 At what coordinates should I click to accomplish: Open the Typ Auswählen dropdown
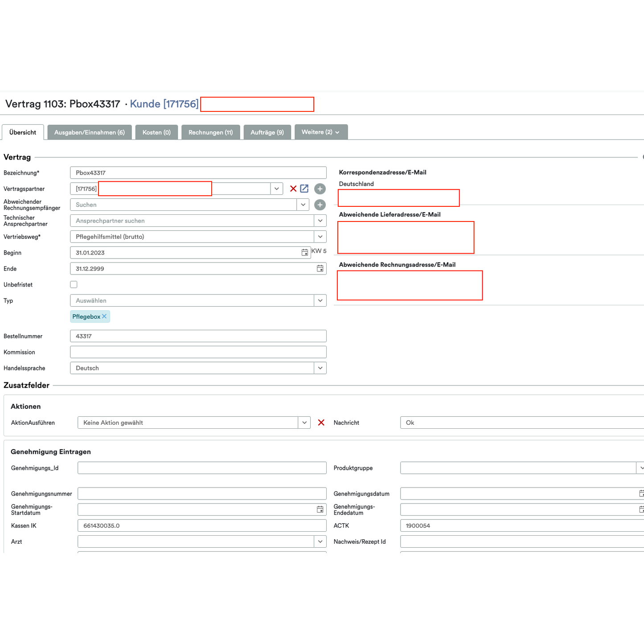(x=320, y=300)
